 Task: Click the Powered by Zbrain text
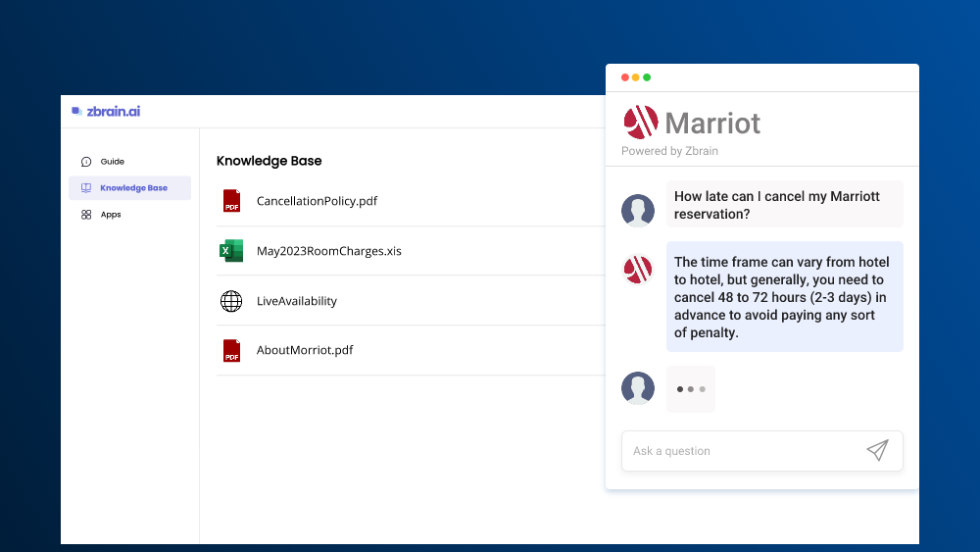(x=669, y=151)
